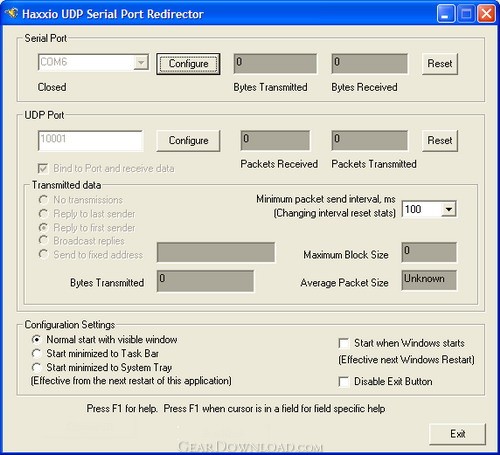The image size is (500, 455).
Task: Click the UDP port number field 10001
Action: click(90, 141)
